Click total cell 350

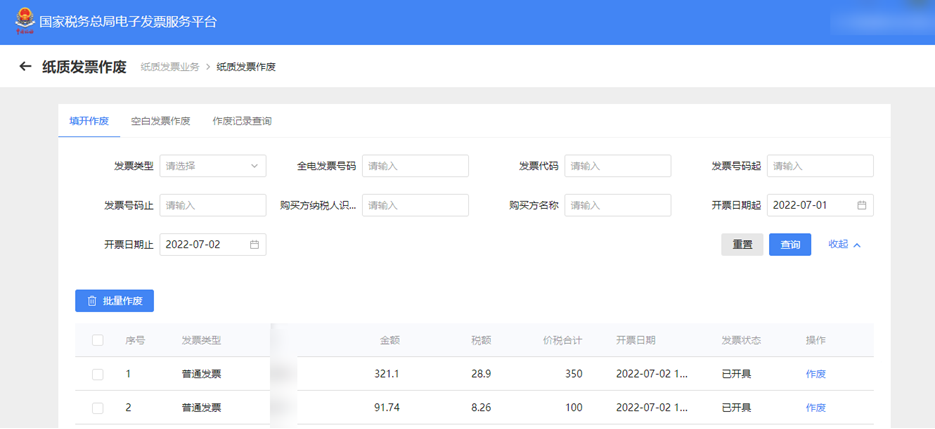574,374
